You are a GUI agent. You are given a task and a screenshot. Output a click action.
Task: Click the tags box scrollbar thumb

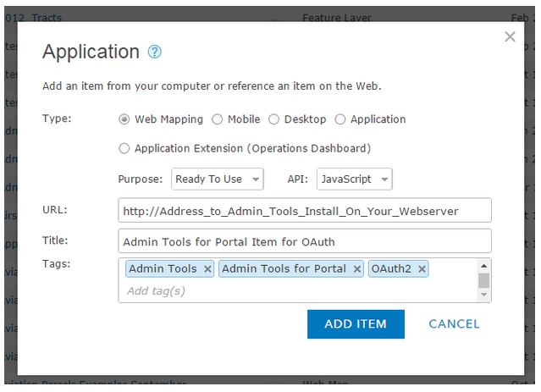pyautogui.click(x=483, y=280)
